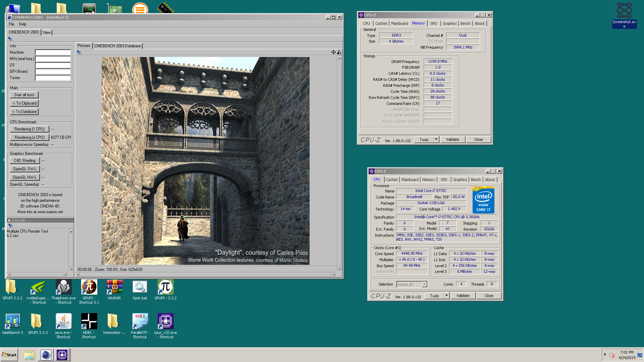Open Screenshot.exe desktop icon
The image size is (644, 362).
coord(624,15)
